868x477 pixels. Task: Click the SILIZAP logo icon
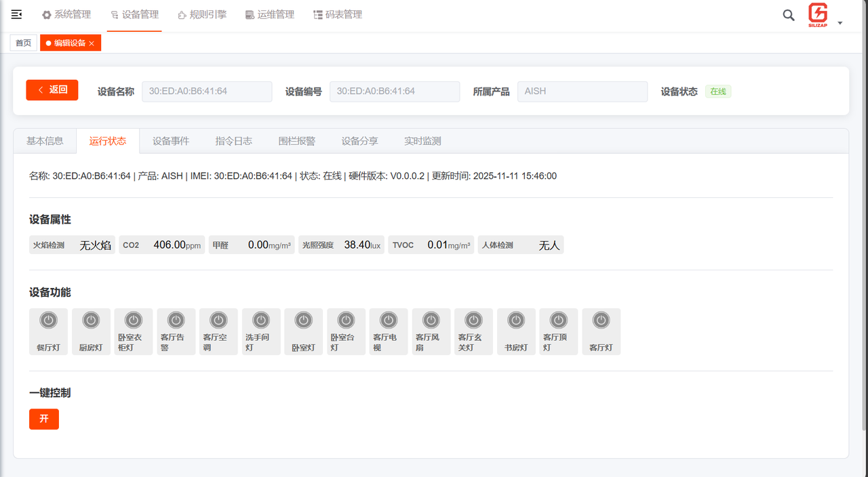tap(818, 15)
